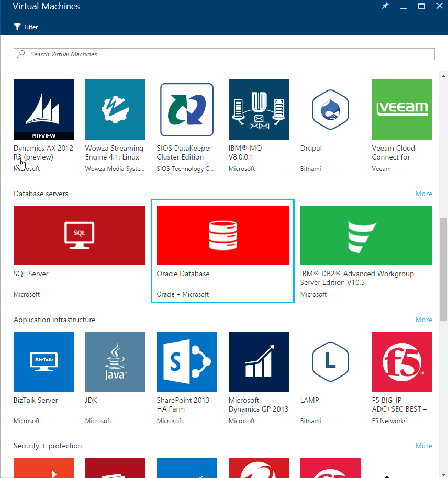Click the 'Oracle + Microsoft' publisher text
The height and width of the screenshot is (478, 448).
pyautogui.click(x=183, y=294)
